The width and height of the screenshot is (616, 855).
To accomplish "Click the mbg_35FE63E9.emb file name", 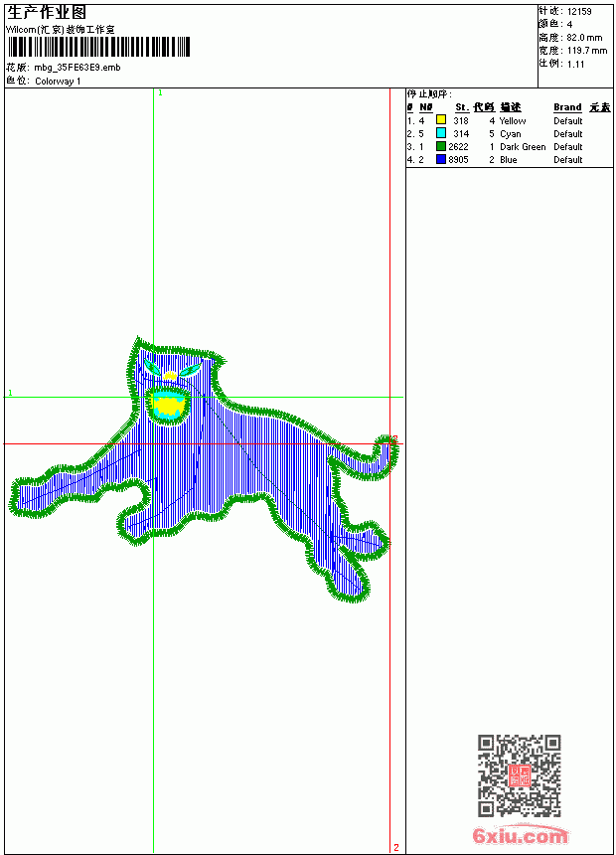I will click(77, 68).
